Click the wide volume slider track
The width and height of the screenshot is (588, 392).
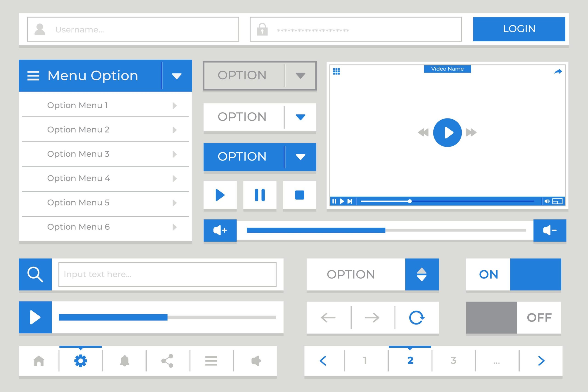386,230
